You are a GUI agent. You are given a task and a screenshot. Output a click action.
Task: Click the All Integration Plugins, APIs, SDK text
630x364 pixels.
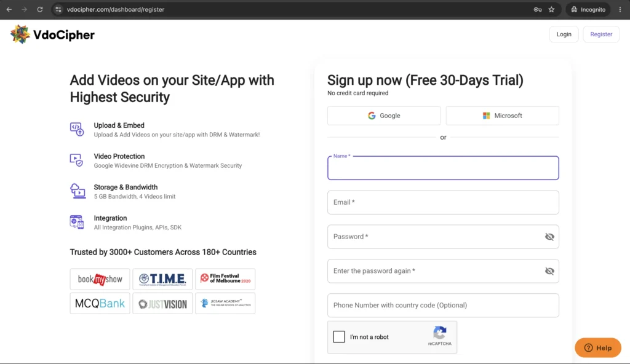137,228
